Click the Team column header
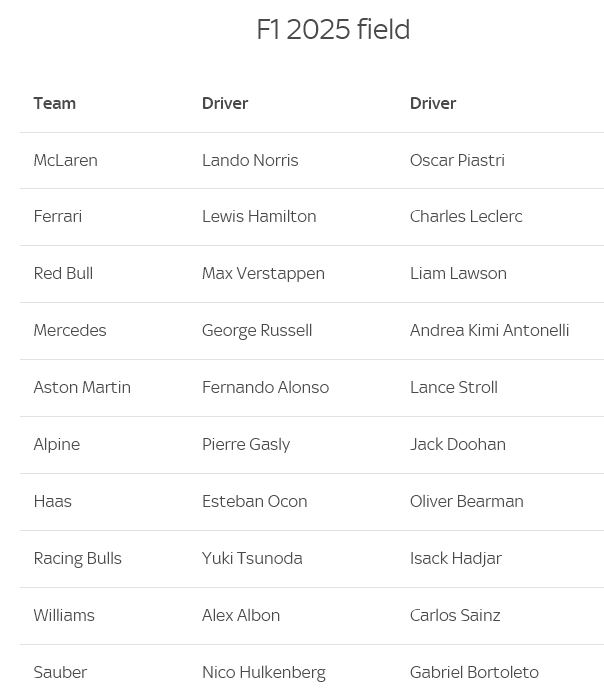Screen dimensions: 604x699 (55, 103)
